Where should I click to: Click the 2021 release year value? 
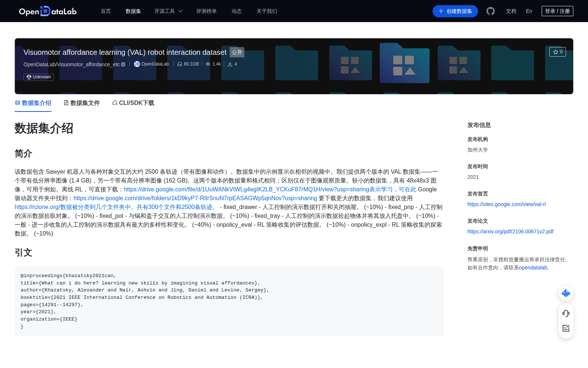(x=473, y=177)
